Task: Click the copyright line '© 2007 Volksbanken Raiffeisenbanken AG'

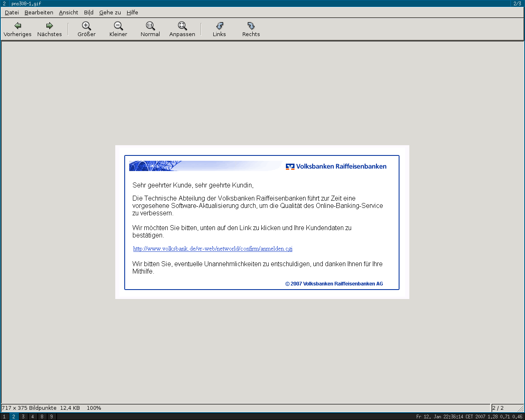Action: click(x=334, y=284)
